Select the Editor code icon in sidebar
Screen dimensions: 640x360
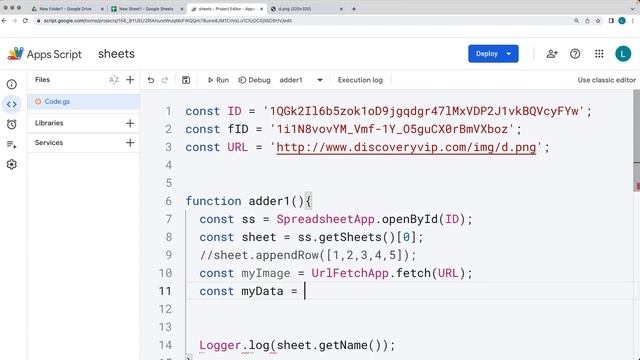(x=11, y=104)
